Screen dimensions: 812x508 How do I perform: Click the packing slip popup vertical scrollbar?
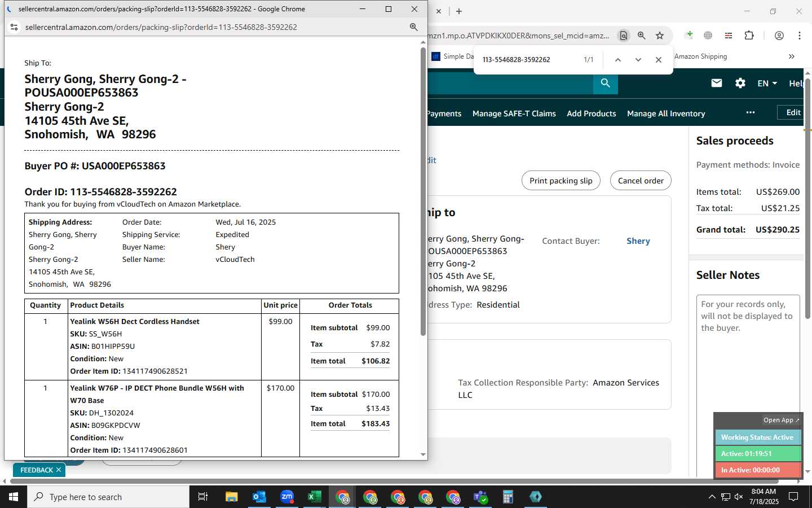tap(423, 192)
